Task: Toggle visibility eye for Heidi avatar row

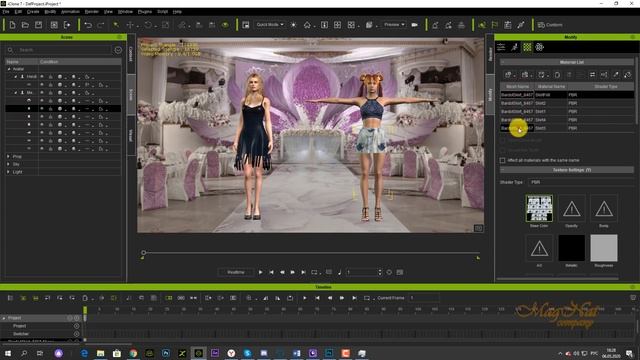Action: (x=42, y=77)
